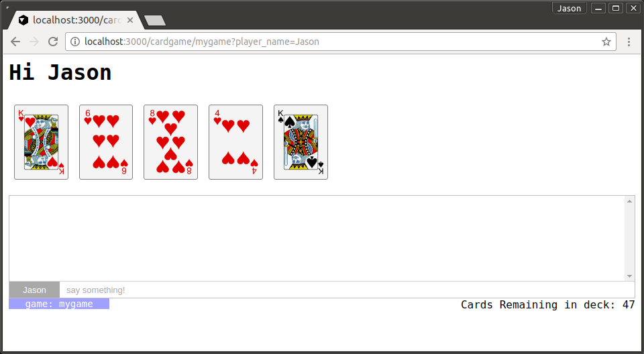Click the Jason profile button in titlebar

[x=569, y=8]
